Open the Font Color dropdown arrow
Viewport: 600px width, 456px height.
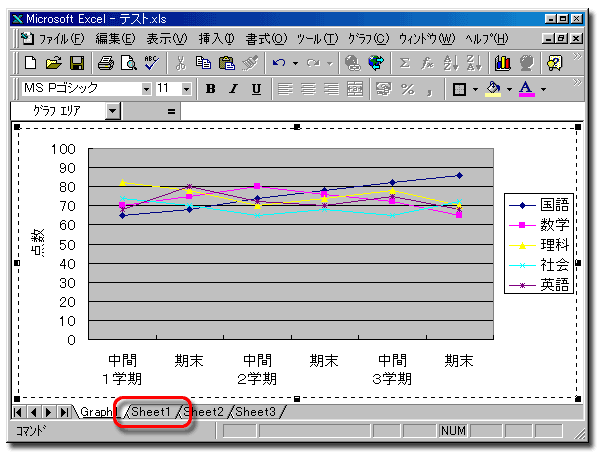coord(543,90)
